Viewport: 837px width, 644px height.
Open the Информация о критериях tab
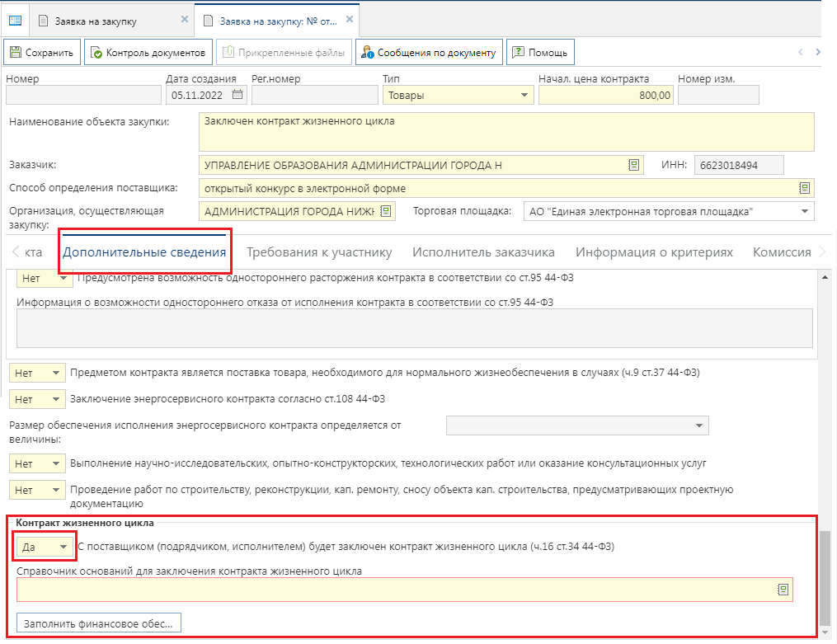pos(654,251)
